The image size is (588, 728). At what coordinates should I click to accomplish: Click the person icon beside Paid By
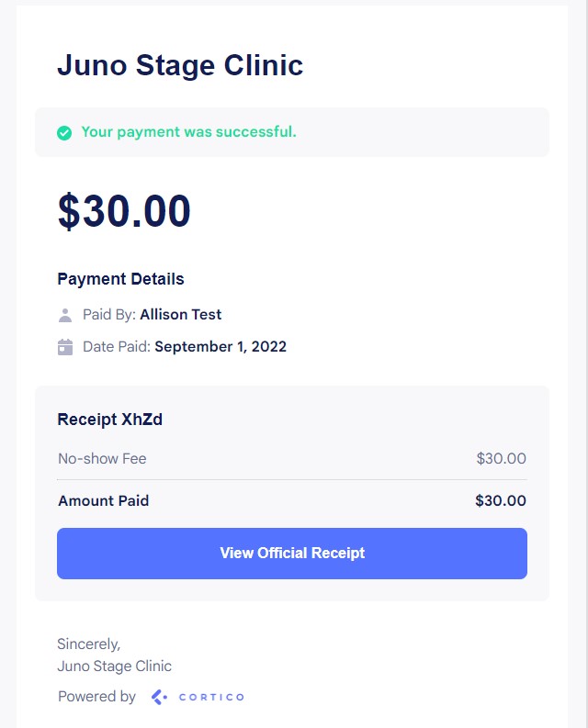[x=65, y=315]
